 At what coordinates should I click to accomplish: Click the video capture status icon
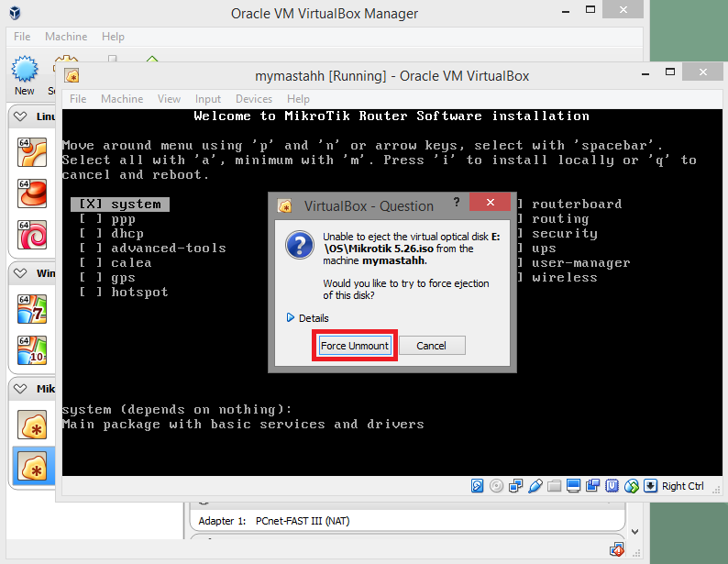pos(593,486)
